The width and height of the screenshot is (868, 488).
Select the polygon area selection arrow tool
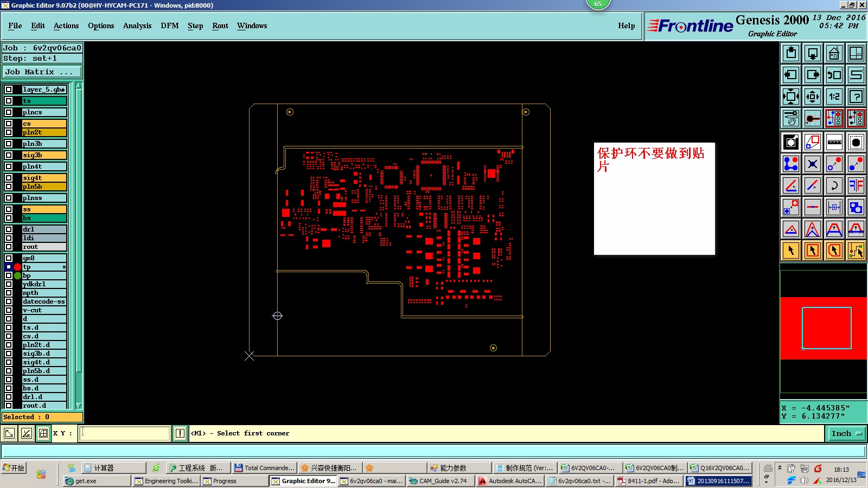[x=834, y=251]
